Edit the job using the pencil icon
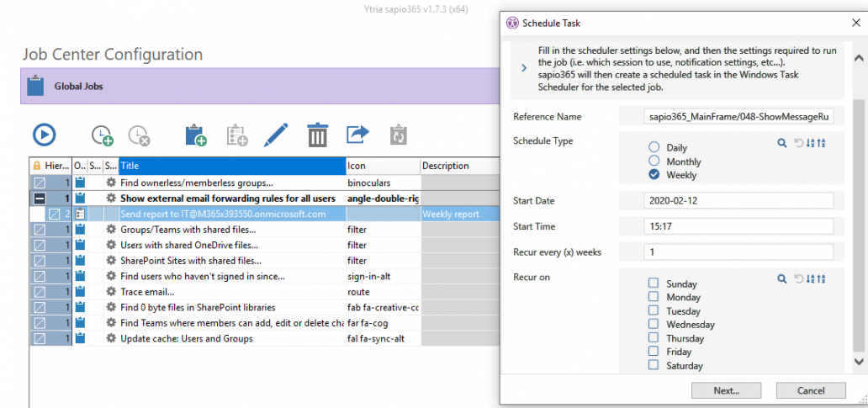Viewport: 868px width, 408px height. point(276,135)
